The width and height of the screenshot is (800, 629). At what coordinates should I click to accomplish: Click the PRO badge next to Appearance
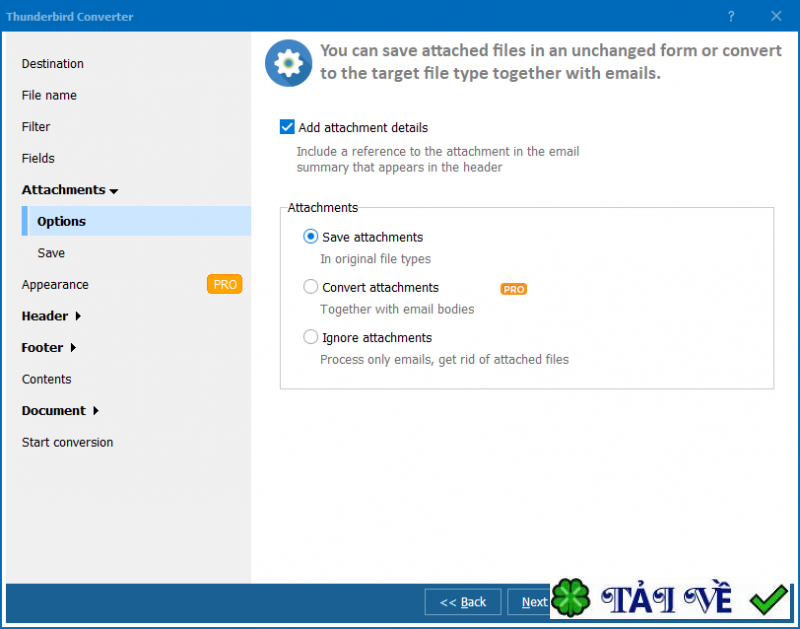[x=224, y=284]
